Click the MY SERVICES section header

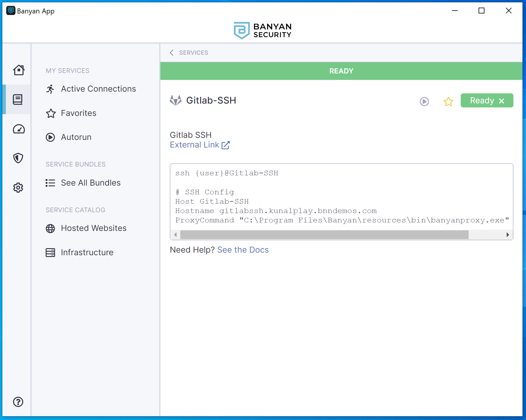click(x=67, y=71)
